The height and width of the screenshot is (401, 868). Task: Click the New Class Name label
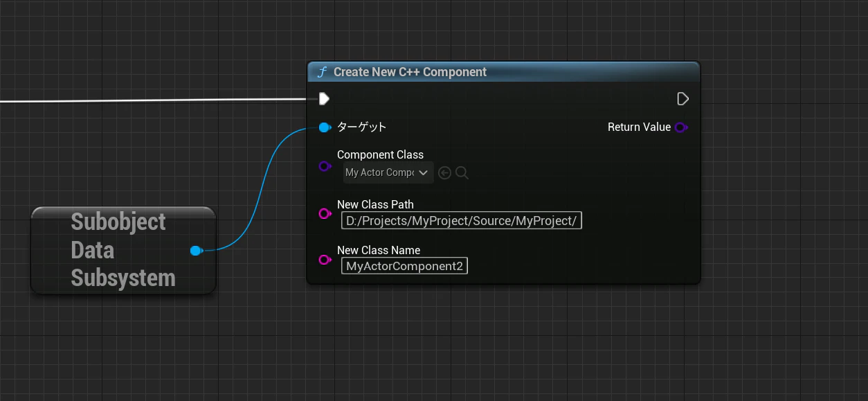(x=379, y=251)
